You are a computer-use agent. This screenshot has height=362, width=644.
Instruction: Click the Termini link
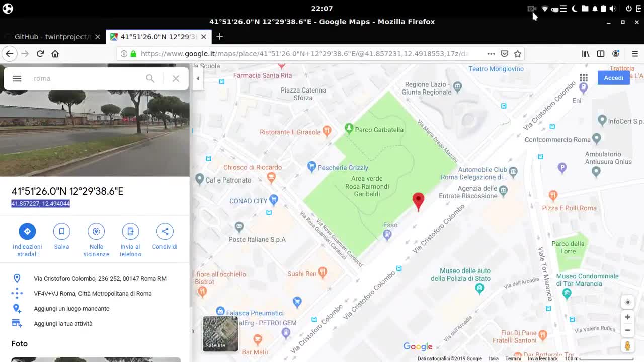513,359
